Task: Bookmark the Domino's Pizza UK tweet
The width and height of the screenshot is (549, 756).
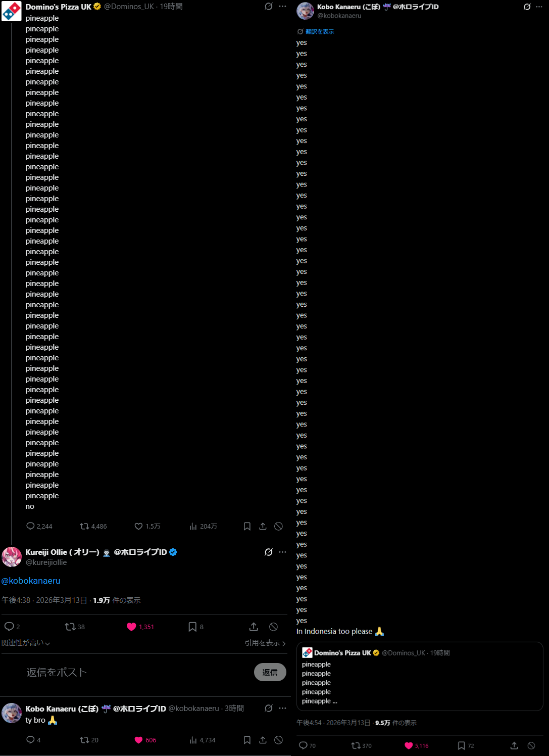Action: click(247, 526)
